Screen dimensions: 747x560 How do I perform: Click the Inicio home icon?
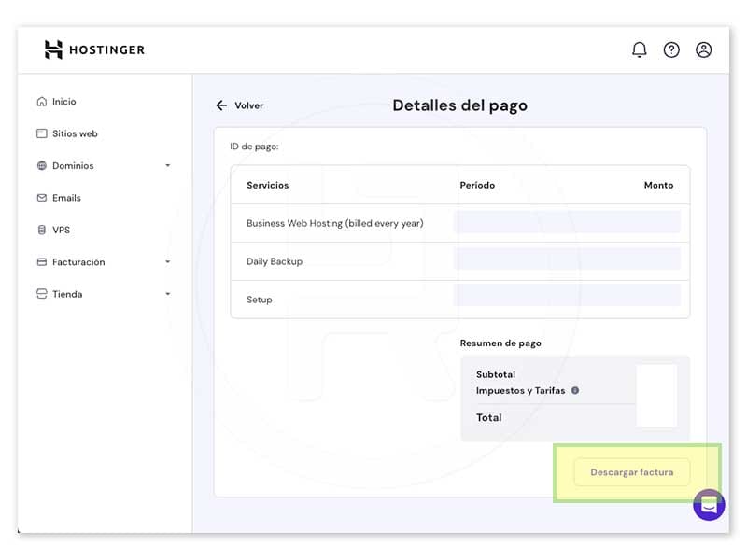point(42,102)
